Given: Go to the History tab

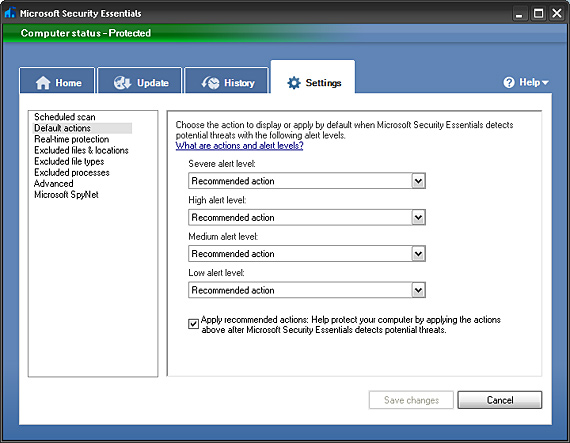Looking at the screenshot, I should click(x=227, y=80).
